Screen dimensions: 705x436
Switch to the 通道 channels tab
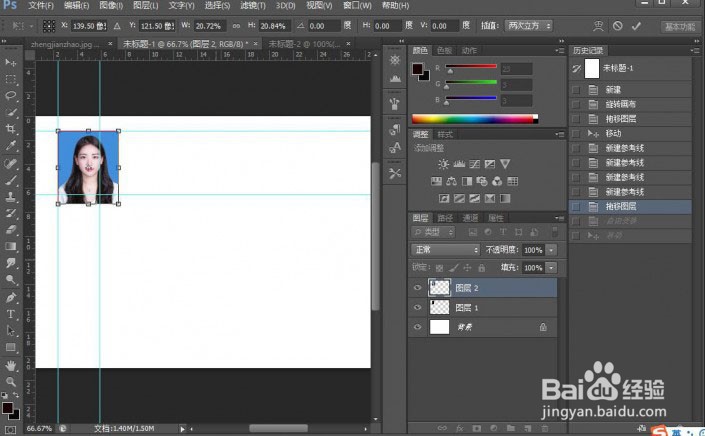(x=470, y=218)
